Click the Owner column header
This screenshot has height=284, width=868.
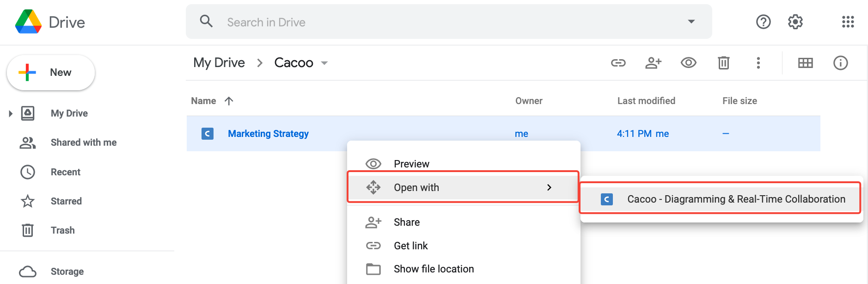(x=529, y=101)
